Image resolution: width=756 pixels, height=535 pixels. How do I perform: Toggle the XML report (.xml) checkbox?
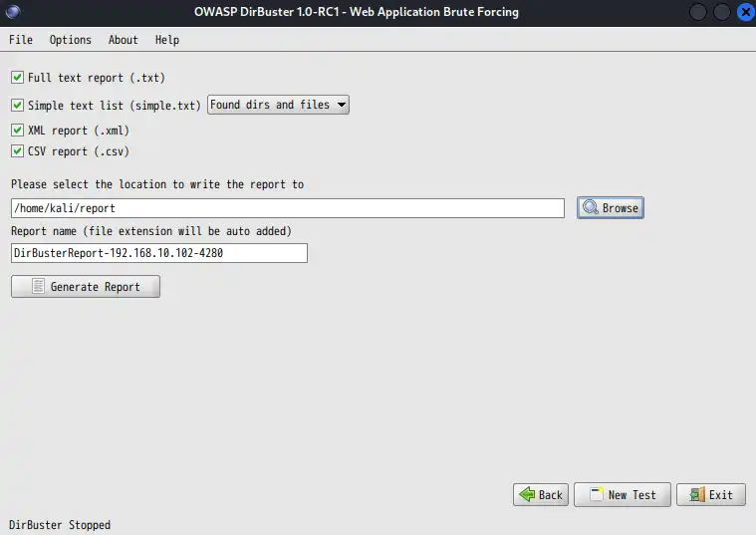pos(17,131)
